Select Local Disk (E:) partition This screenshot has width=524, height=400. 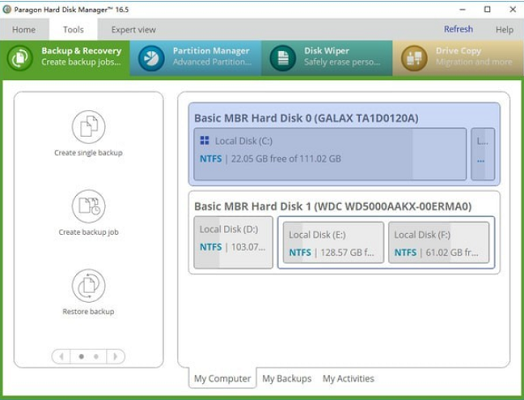tap(333, 243)
